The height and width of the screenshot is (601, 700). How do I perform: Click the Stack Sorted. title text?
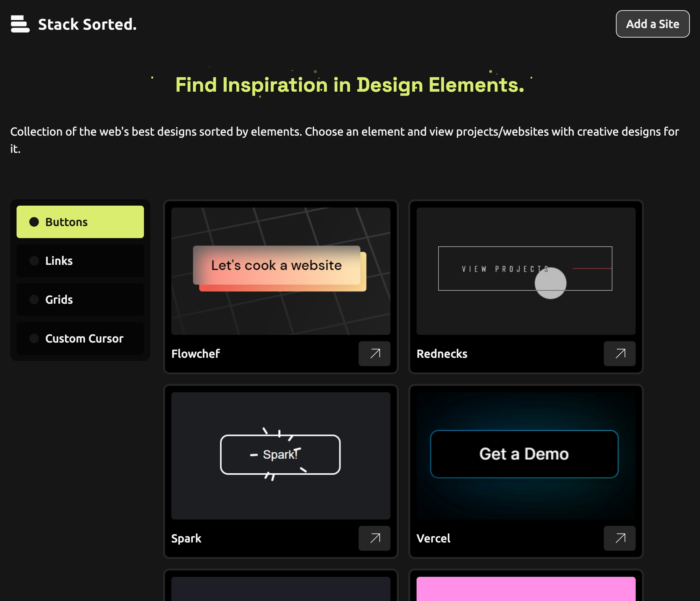[x=88, y=24]
